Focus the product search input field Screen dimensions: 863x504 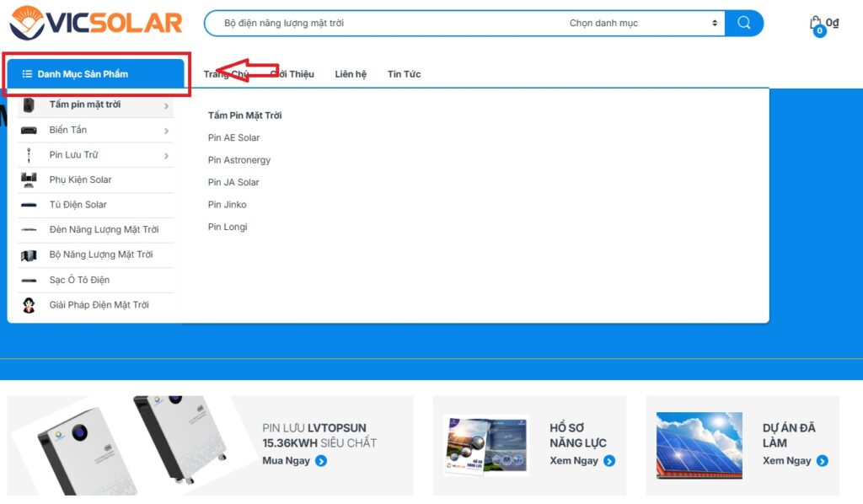pos(385,23)
